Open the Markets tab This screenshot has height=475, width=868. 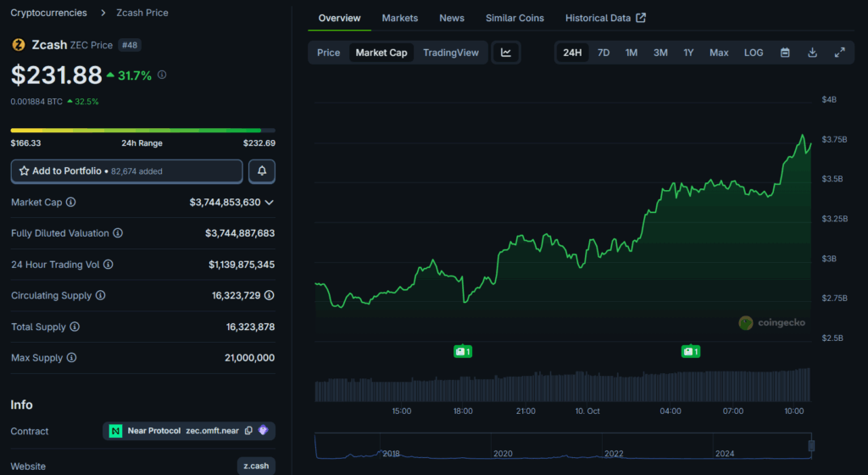tap(399, 18)
